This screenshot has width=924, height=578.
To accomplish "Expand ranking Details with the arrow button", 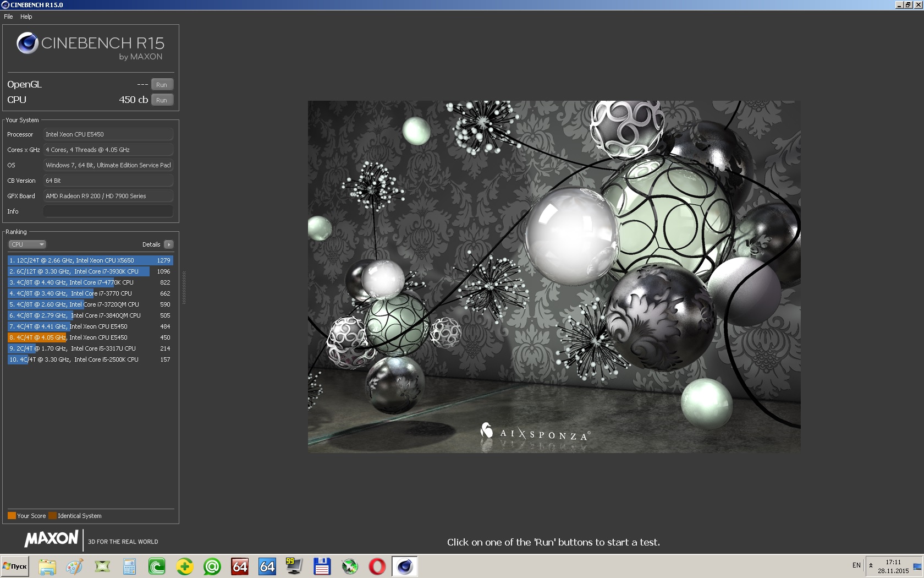I will point(168,244).
